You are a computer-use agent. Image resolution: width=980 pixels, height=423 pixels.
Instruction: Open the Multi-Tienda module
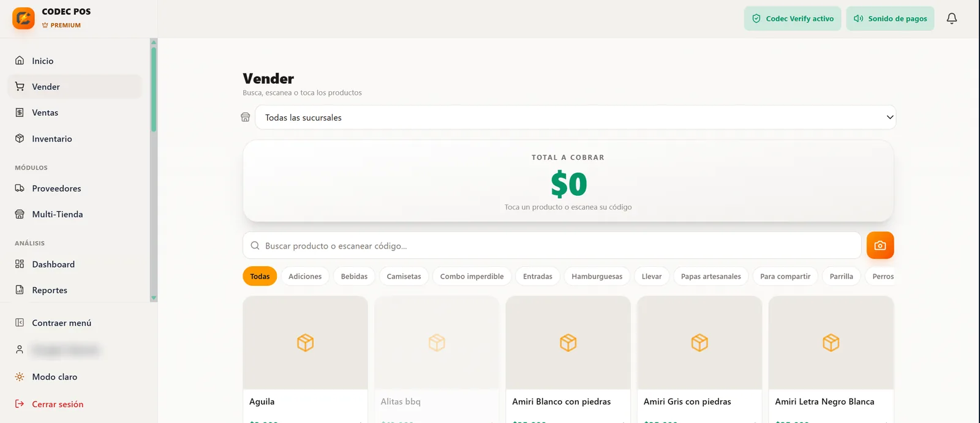coord(74,214)
